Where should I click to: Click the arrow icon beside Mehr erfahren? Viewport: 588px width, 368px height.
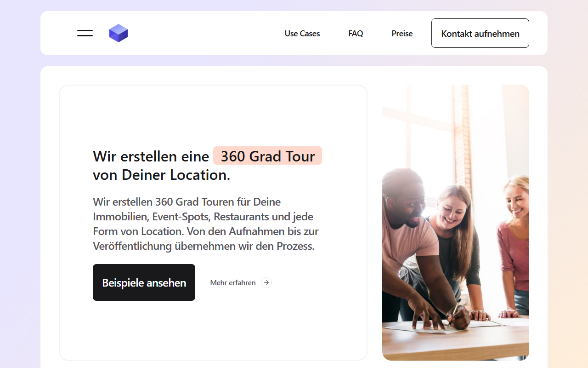coord(266,282)
